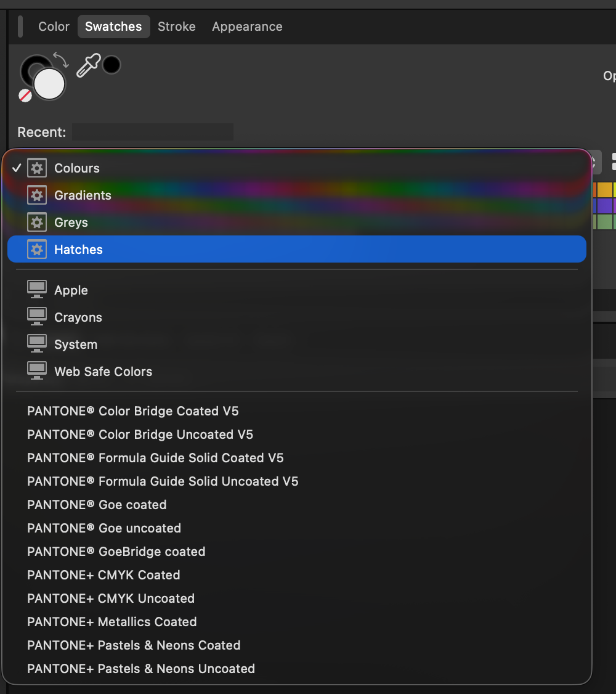Choose the Greys palette
This screenshot has width=616, height=694.
pos(297,222)
